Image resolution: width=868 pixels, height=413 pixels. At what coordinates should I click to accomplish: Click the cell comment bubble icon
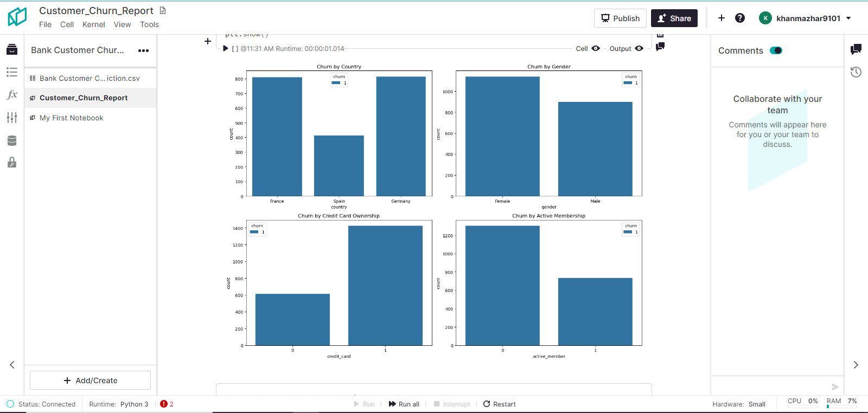pyautogui.click(x=660, y=47)
